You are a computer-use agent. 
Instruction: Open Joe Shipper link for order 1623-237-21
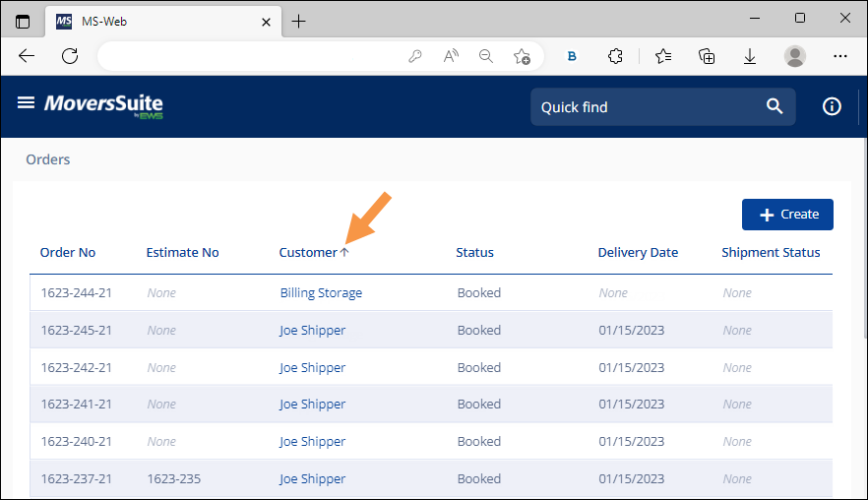312,479
